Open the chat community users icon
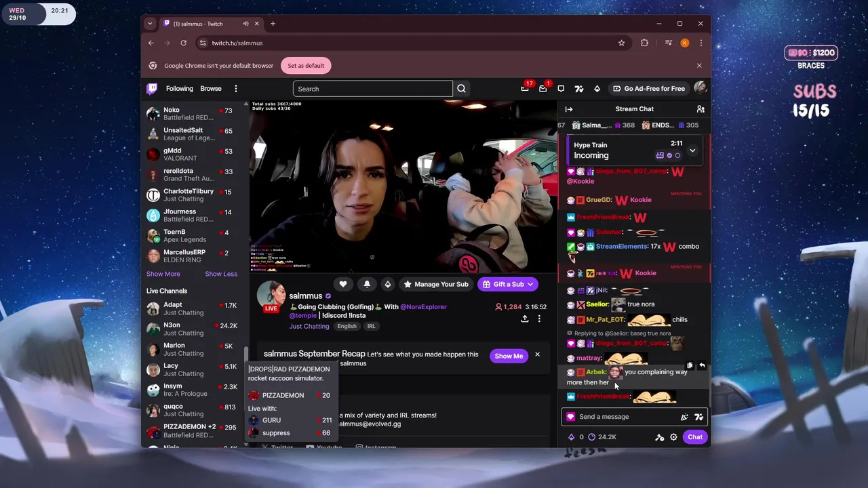The height and width of the screenshot is (488, 868). 701,109
